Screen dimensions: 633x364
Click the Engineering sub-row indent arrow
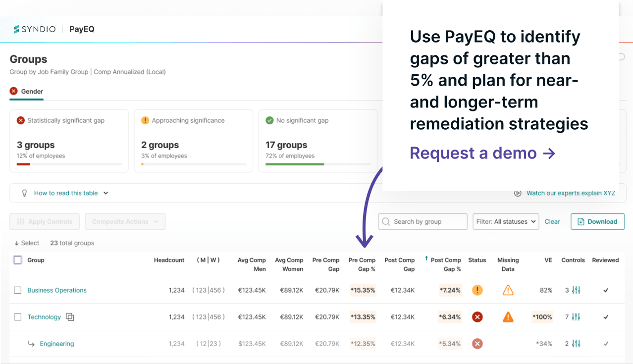[31, 344]
